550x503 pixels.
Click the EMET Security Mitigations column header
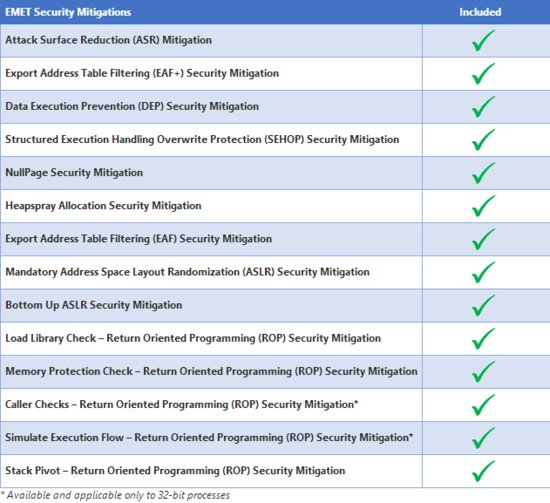(x=68, y=12)
